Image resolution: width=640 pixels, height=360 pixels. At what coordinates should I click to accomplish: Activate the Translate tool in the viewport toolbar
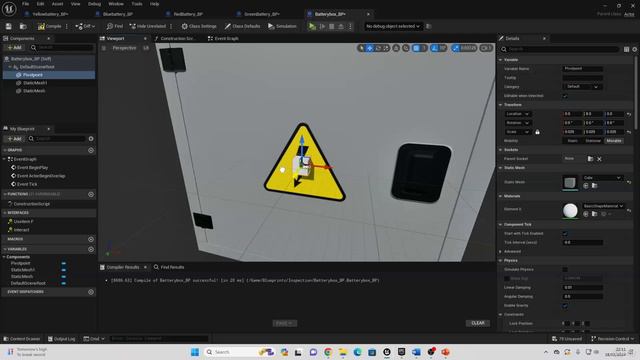click(369, 48)
